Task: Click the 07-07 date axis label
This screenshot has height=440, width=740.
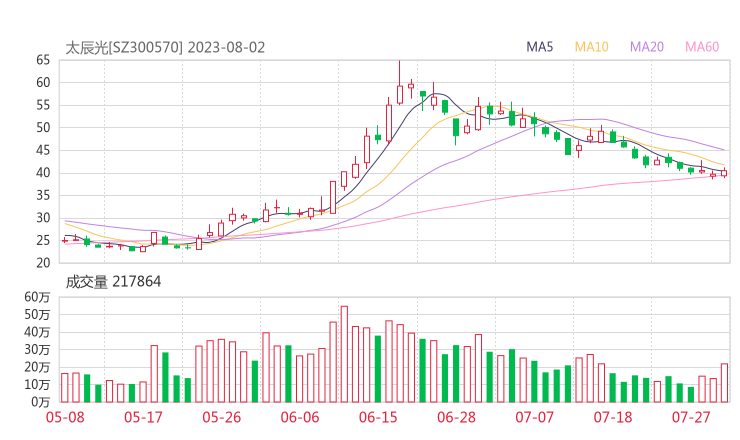Action: coord(534,417)
